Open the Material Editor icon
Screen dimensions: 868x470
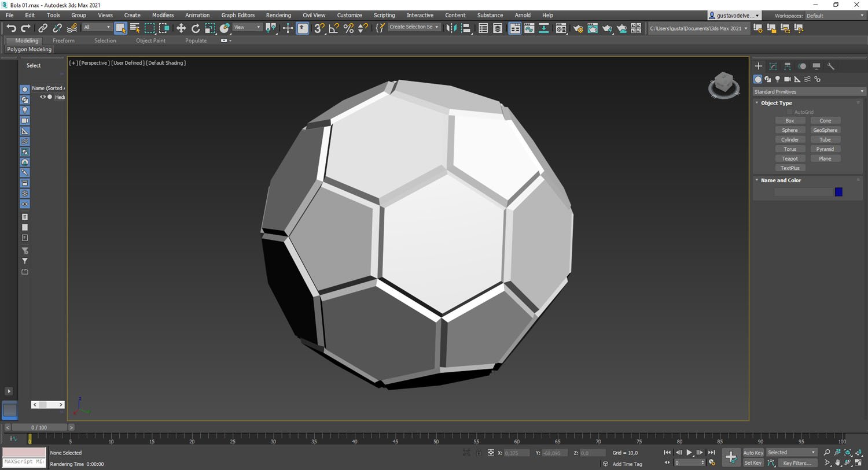point(561,28)
